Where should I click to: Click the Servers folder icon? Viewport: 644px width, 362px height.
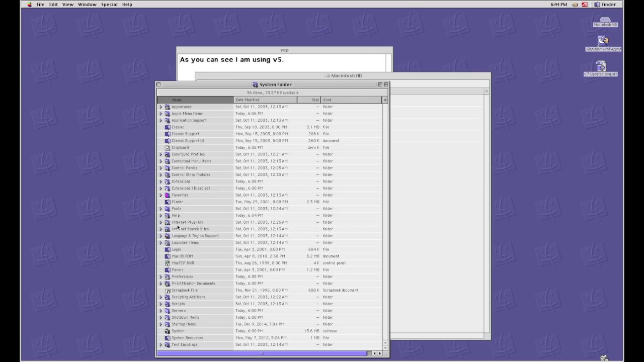[168, 311]
